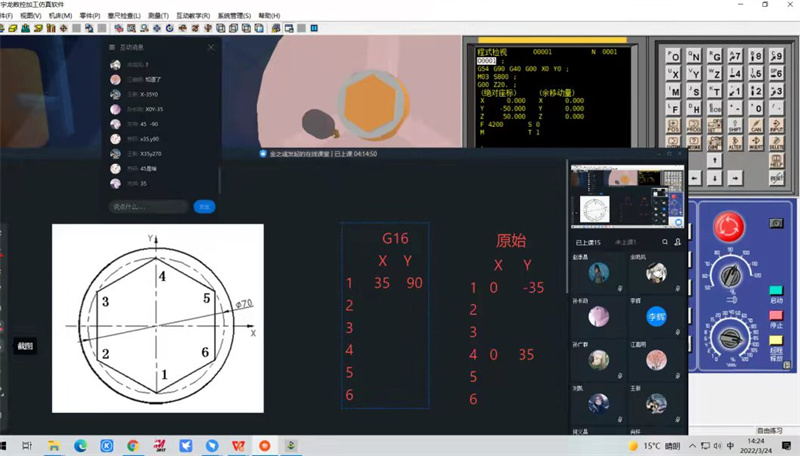
Task: Click the down arrow cursor key
Action: [715, 177]
